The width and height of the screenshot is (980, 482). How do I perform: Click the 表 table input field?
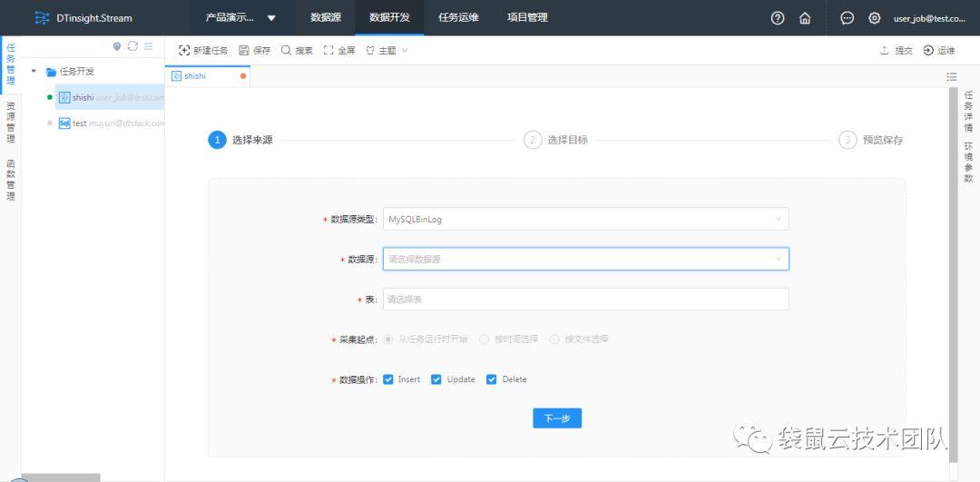tap(585, 299)
